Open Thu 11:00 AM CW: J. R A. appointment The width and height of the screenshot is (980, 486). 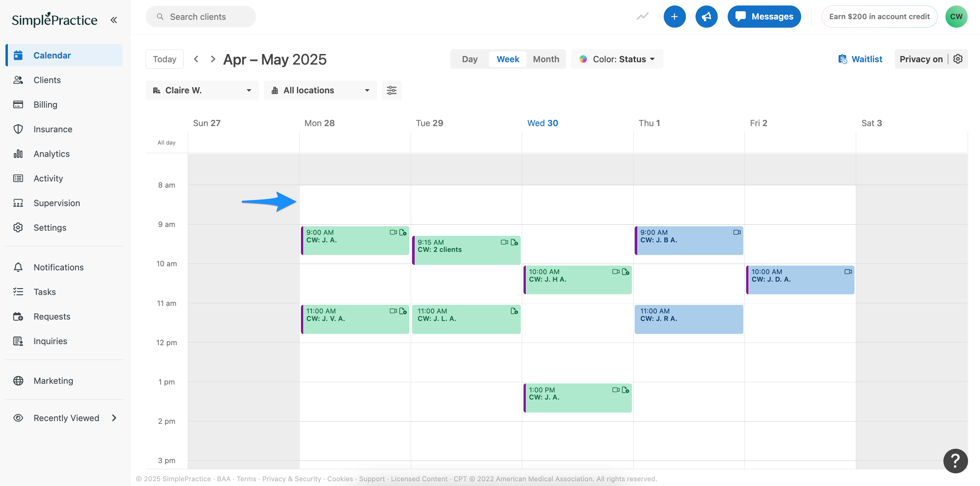tap(689, 319)
